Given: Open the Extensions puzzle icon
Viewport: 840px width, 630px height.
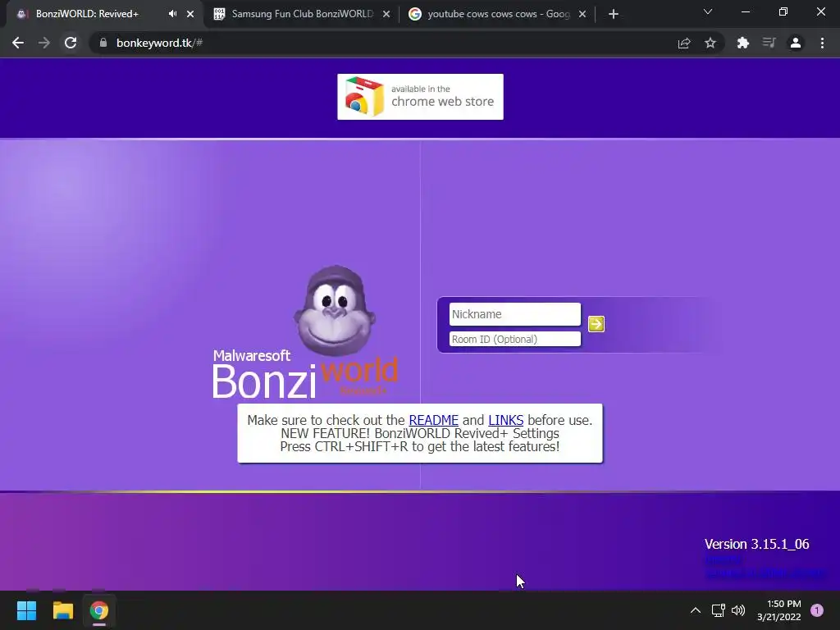Looking at the screenshot, I should click(742, 43).
